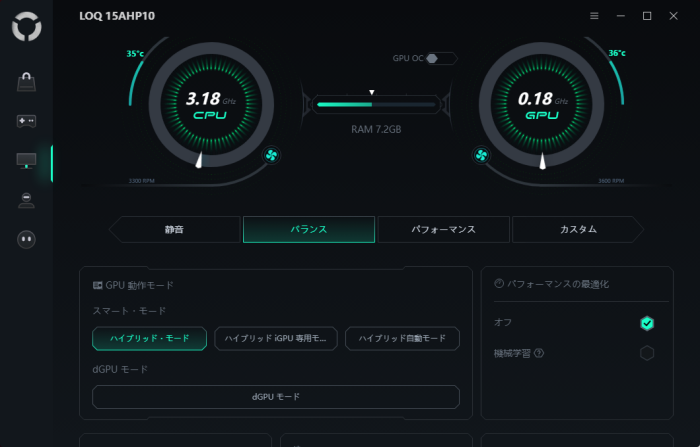Click the CPU fan icon
The image size is (700, 447).
[x=271, y=155]
